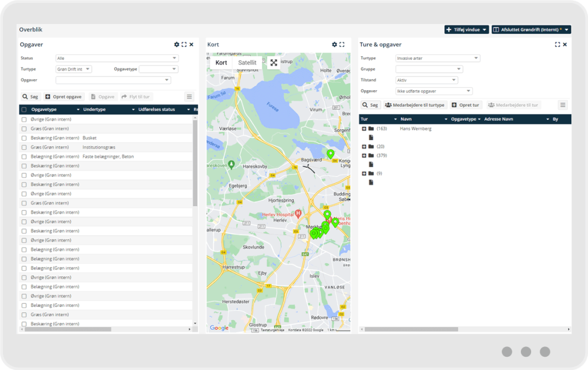Expand the tour with (20) tasks
The height and width of the screenshot is (370, 588).
(363, 147)
